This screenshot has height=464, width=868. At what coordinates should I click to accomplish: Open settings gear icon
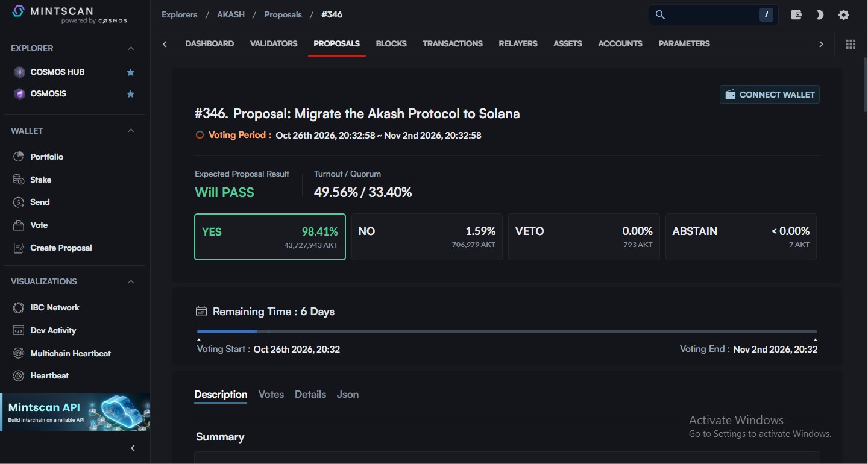(843, 15)
